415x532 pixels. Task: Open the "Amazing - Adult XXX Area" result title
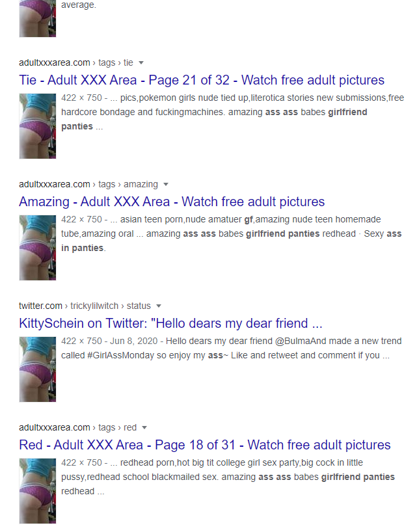pos(172,202)
